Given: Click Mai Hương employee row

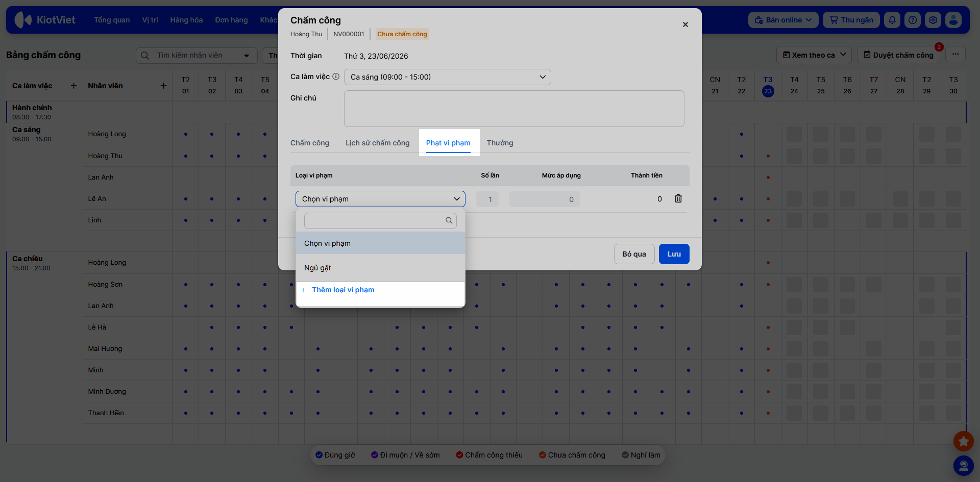Looking at the screenshot, I should tap(105, 348).
